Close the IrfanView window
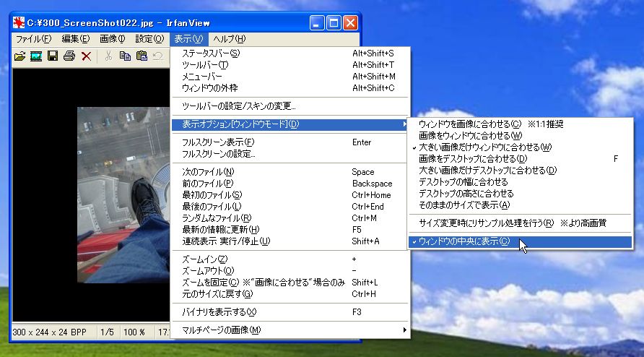Viewport: 644px width, 357px height. click(x=350, y=23)
